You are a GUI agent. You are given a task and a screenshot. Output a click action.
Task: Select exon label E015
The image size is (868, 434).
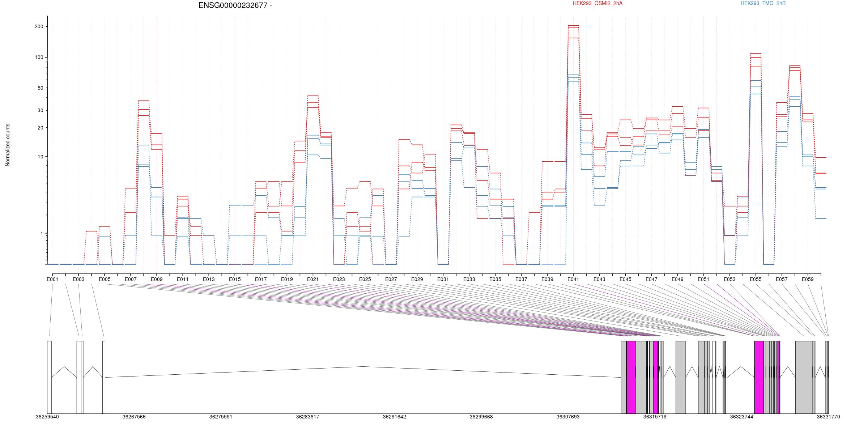[x=235, y=279]
